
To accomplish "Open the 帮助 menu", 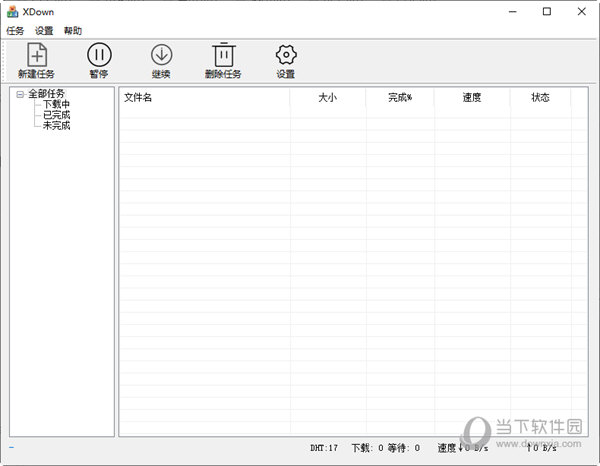I will [73, 31].
